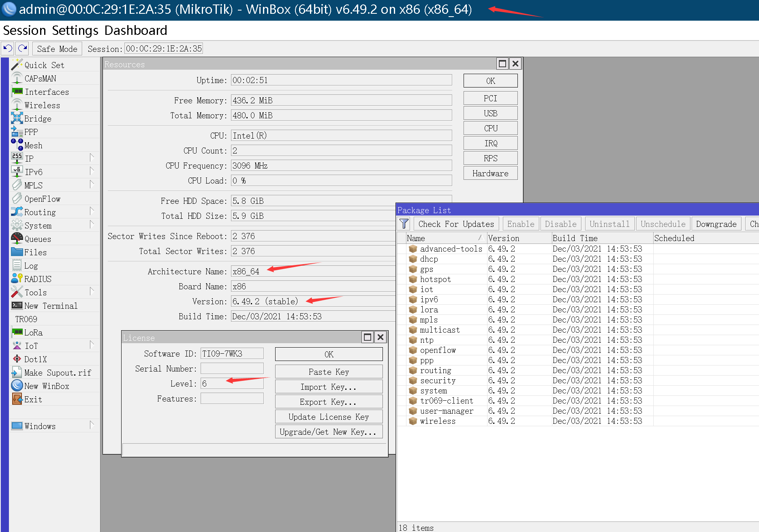This screenshot has width=759, height=532.
Task: Click Upgrade/Get New Key... button
Action: pyautogui.click(x=329, y=432)
